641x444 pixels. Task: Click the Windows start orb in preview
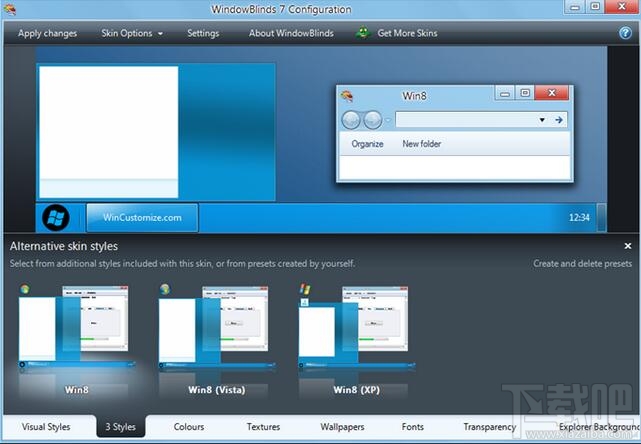(x=56, y=218)
